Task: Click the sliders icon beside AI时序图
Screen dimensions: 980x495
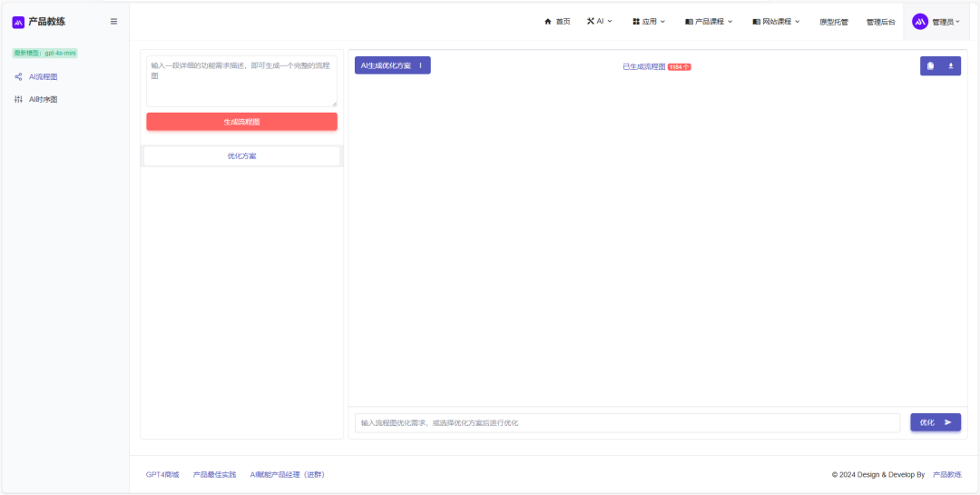Action: click(x=18, y=100)
